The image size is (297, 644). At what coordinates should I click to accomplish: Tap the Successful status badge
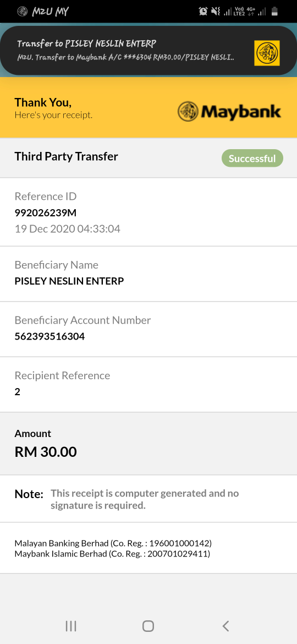(x=252, y=158)
